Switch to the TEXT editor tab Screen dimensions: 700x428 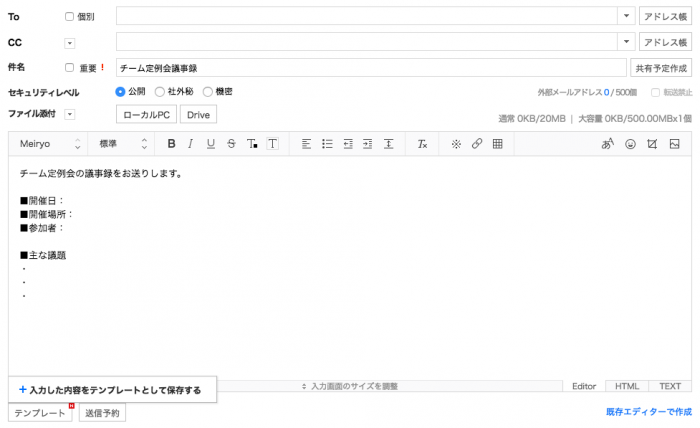tap(670, 386)
